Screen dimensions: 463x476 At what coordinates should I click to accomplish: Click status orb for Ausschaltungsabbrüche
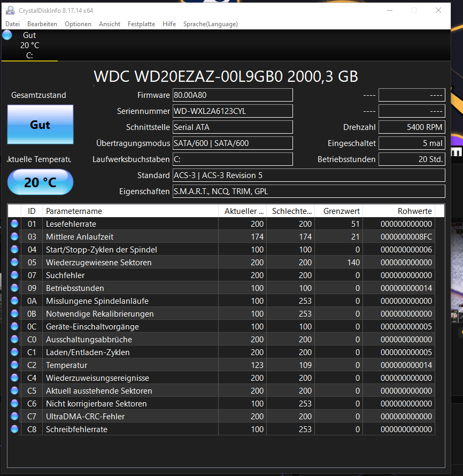click(x=14, y=339)
